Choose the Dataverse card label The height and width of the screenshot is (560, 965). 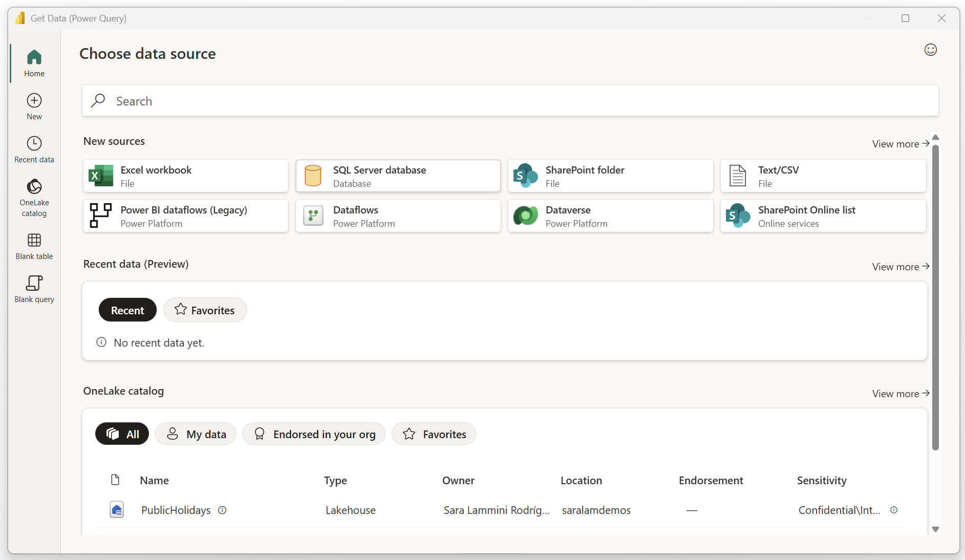pos(568,210)
